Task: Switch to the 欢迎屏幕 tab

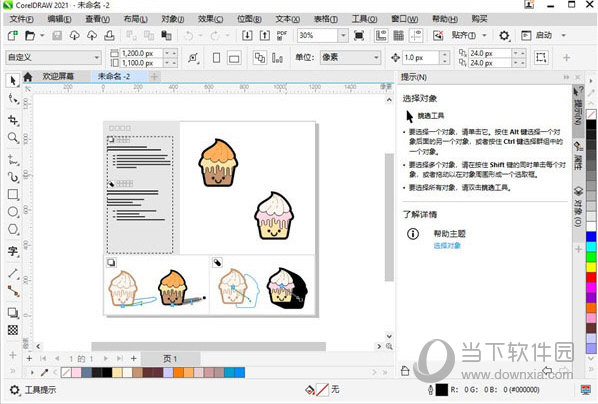Action: 58,76
